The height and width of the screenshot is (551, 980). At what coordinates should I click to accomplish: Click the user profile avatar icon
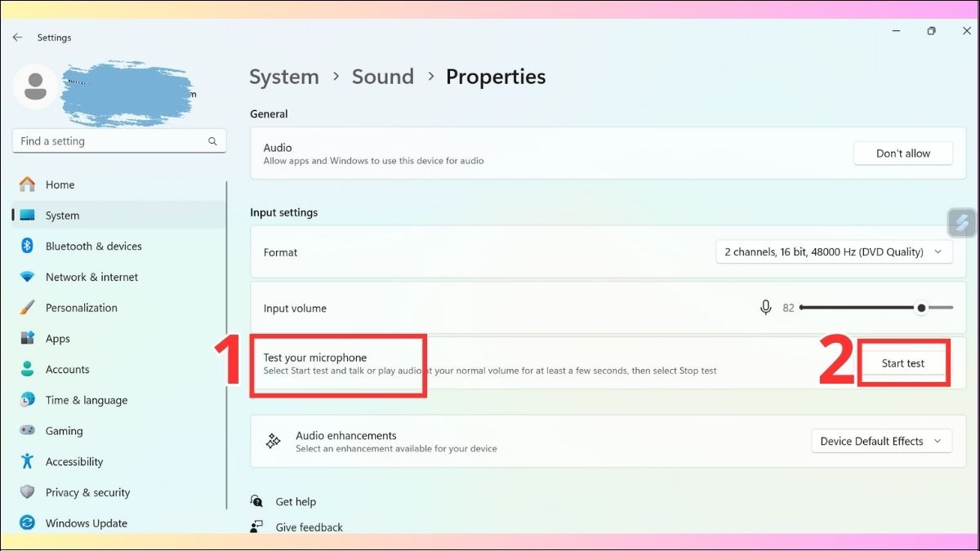[x=35, y=87]
